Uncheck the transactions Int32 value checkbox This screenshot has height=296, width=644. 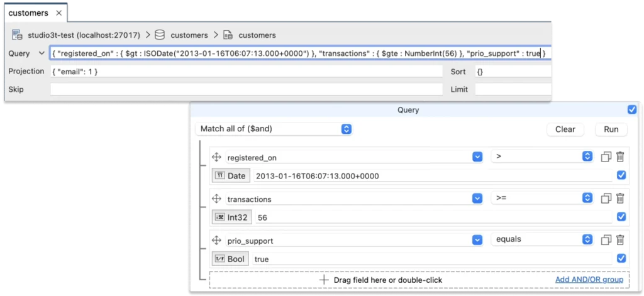(x=621, y=216)
